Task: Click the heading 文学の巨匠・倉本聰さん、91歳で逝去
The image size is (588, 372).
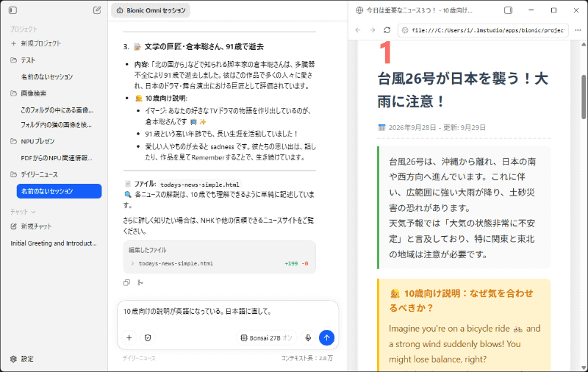Action: (204, 47)
